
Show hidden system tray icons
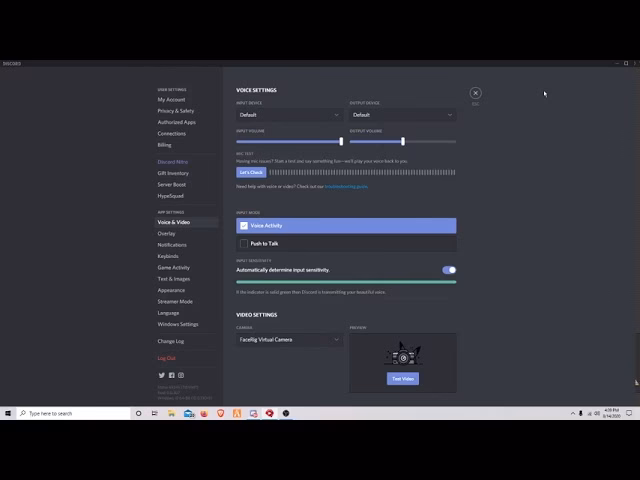click(573, 413)
